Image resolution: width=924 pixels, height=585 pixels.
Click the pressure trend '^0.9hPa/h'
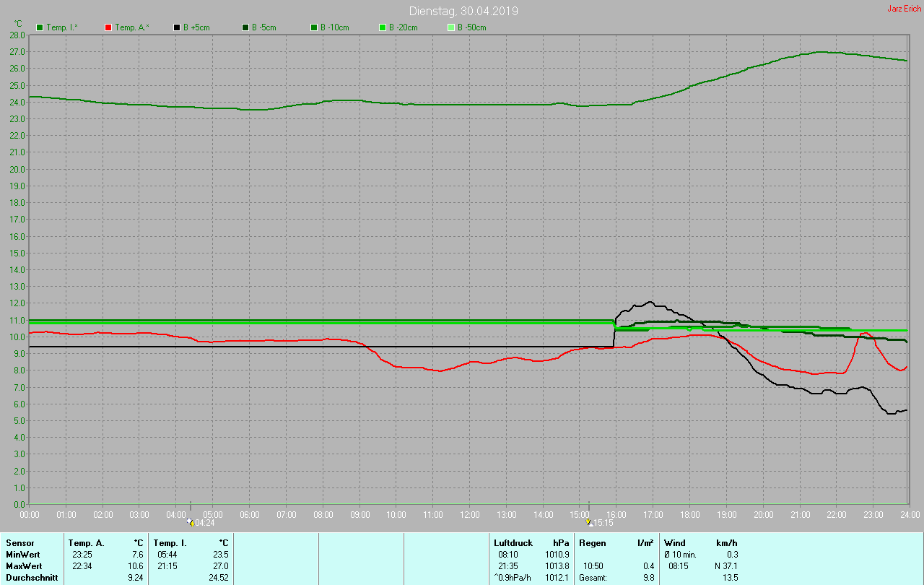(513, 578)
